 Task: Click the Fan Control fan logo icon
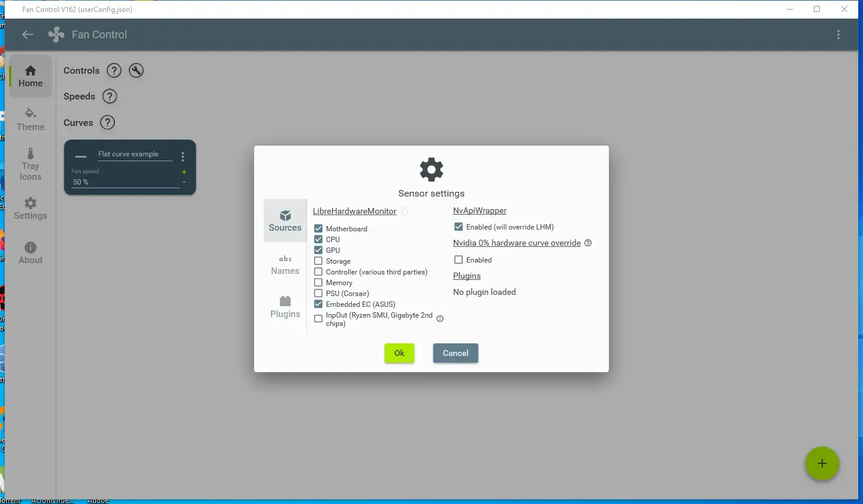56,35
